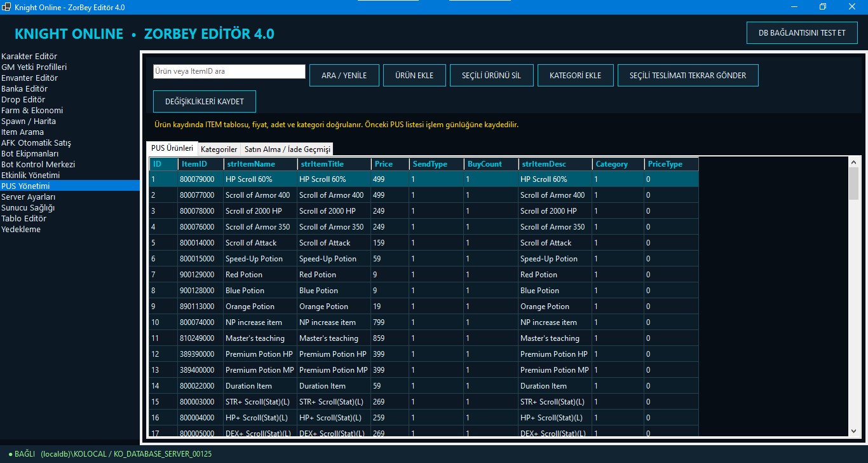The width and height of the screenshot is (868, 463).
Task: Sort the table by the ID column header
Action: [x=163, y=164]
